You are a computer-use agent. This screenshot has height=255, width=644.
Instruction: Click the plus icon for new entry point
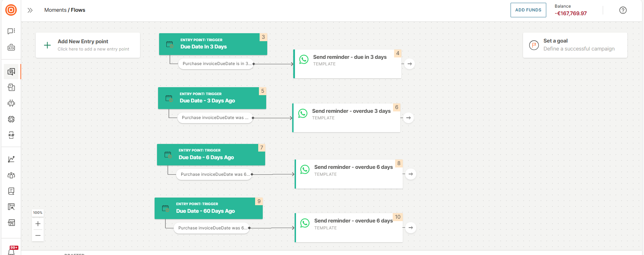[47, 45]
